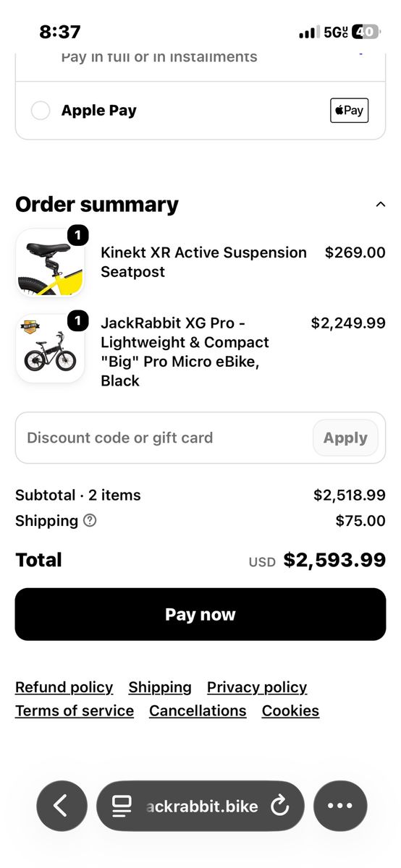Open the JackRabbit XG Pro bike thumbnail
The image size is (401, 868).
(50, 349)
